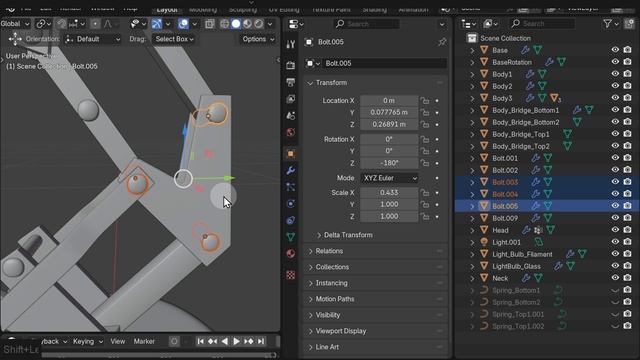Screen dimensions: 640x360
Task: Click the Body3 mesh data icon
Action: coord(542,98)
